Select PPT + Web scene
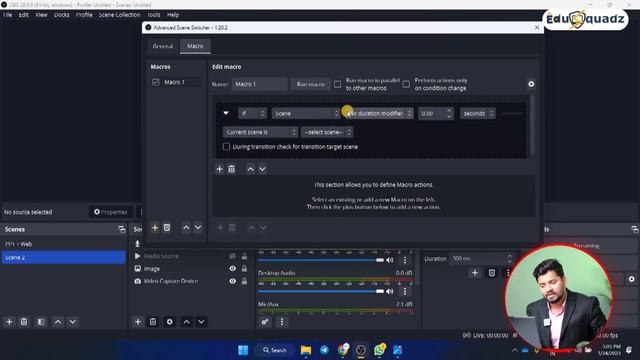The image size is (640, 360). (63, 244)
